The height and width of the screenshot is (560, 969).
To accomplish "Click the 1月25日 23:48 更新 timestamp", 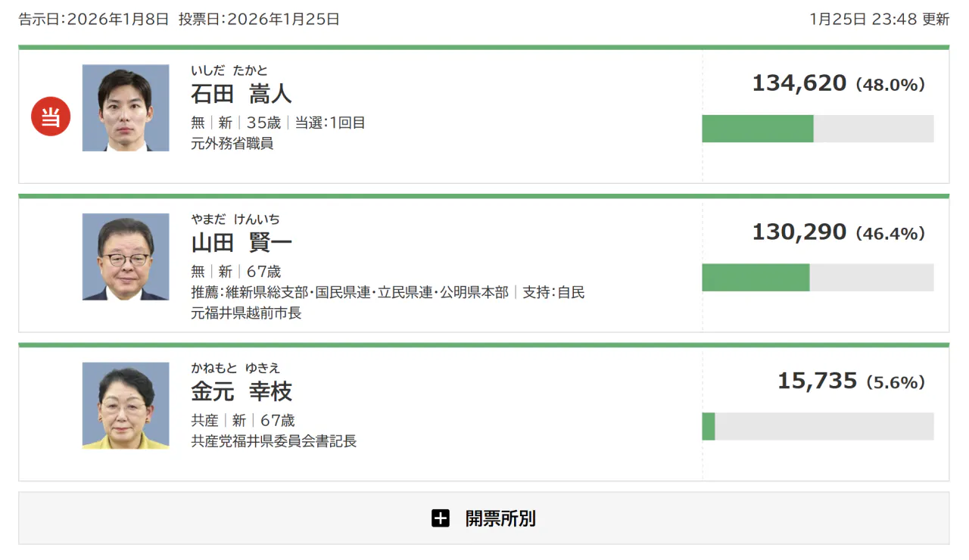I will pyautogui.click(x=879, y=20).
